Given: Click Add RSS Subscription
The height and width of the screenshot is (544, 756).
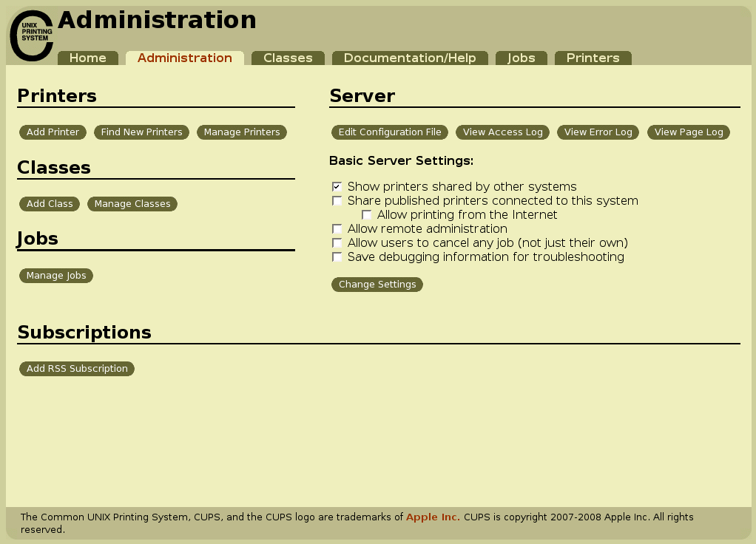Looking at the screenshot, I should pyautogui.click(x=76, y=368).
